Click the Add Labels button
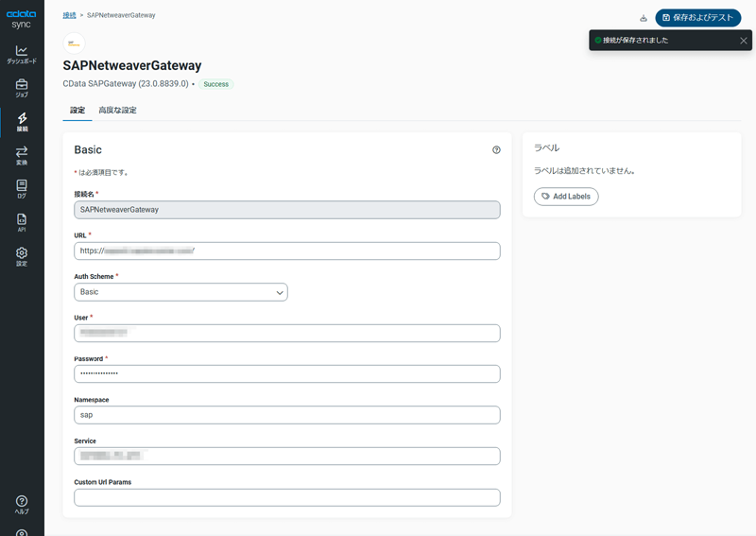The width and height of the screenshot is (756, 536). [566, 197]
